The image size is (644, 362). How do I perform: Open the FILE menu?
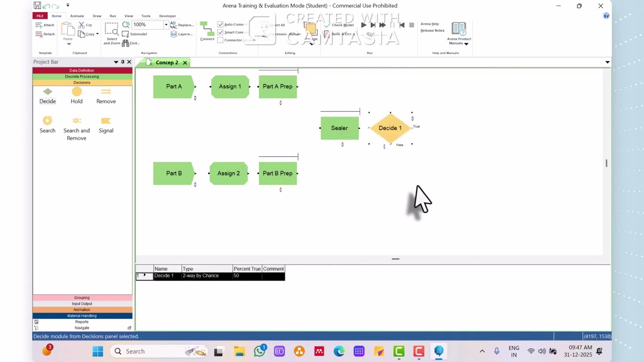(40, 16)
